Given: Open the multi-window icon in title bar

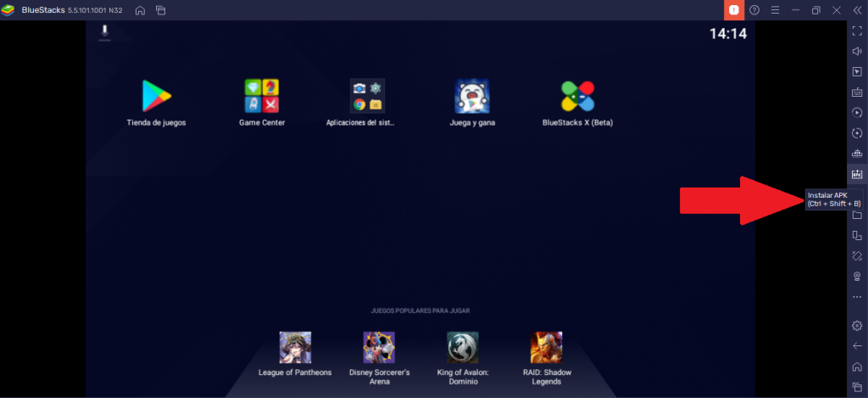Looking at the screenshot, I should (x=160, y=10).
